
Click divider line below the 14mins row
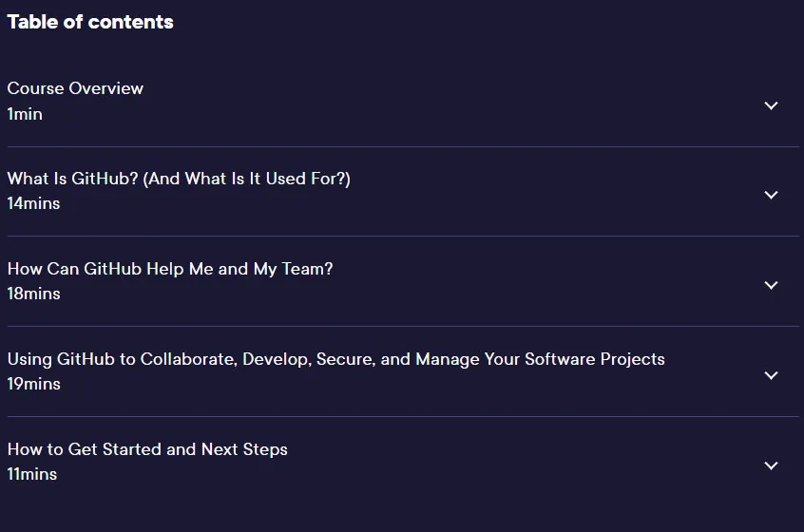[403, 236]
